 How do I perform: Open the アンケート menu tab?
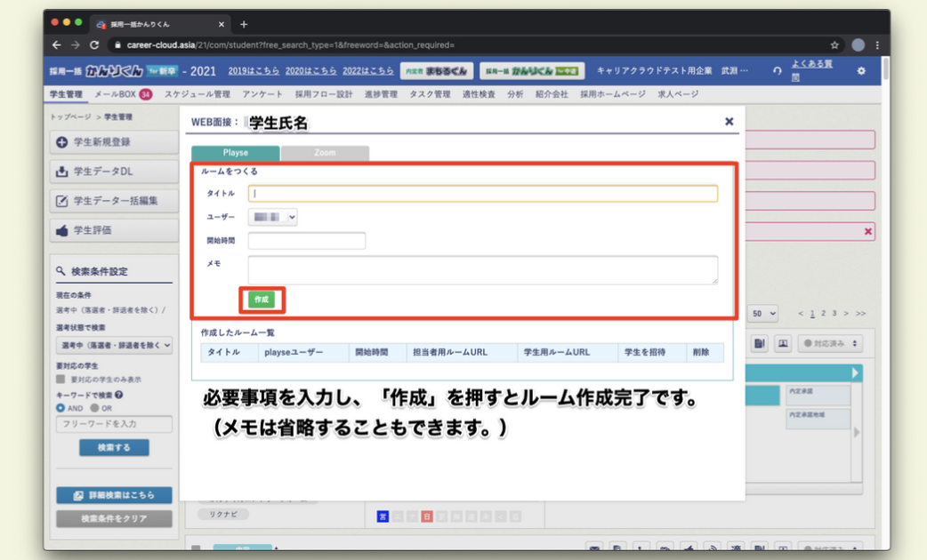262,94
